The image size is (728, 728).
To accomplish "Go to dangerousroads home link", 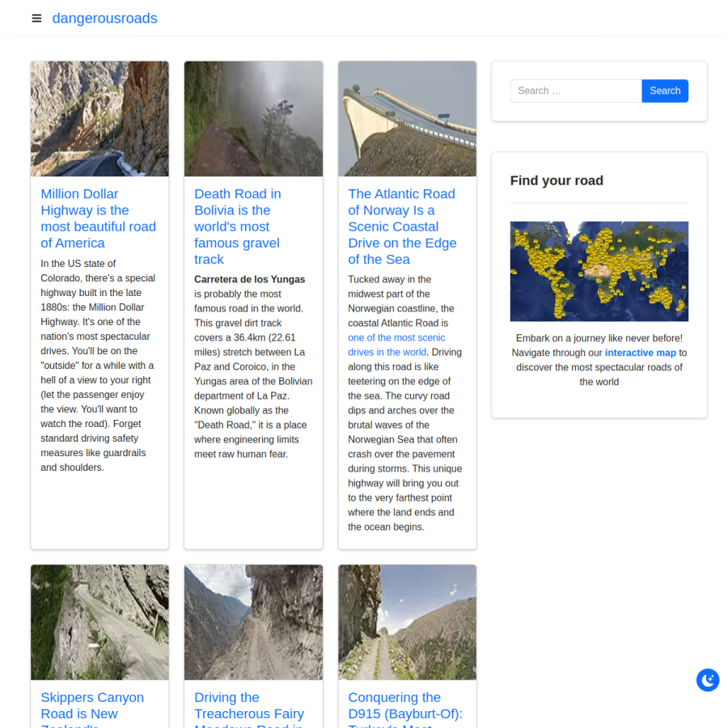I will coord(104,18).
